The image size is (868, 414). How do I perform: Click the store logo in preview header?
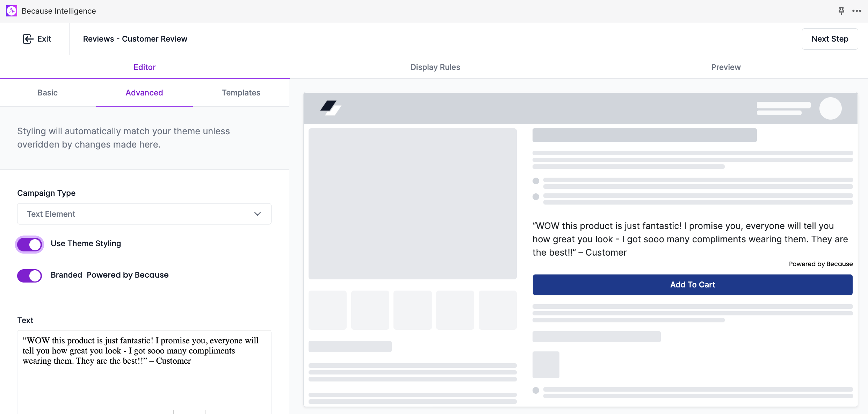330,108
